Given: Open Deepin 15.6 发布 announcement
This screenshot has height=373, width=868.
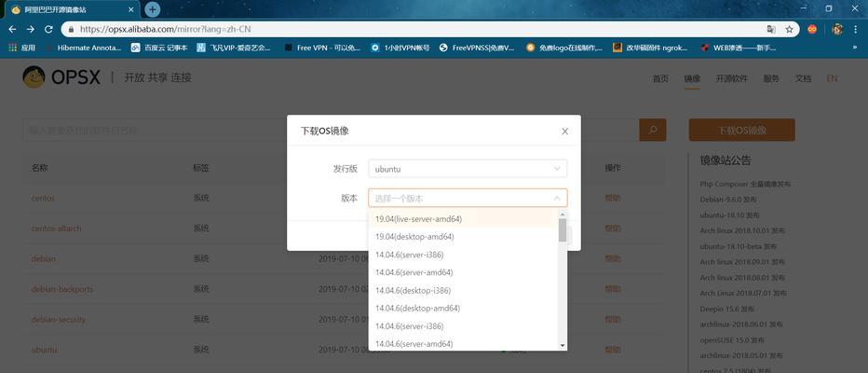Looking at the screenshot, I should [726, 309].
